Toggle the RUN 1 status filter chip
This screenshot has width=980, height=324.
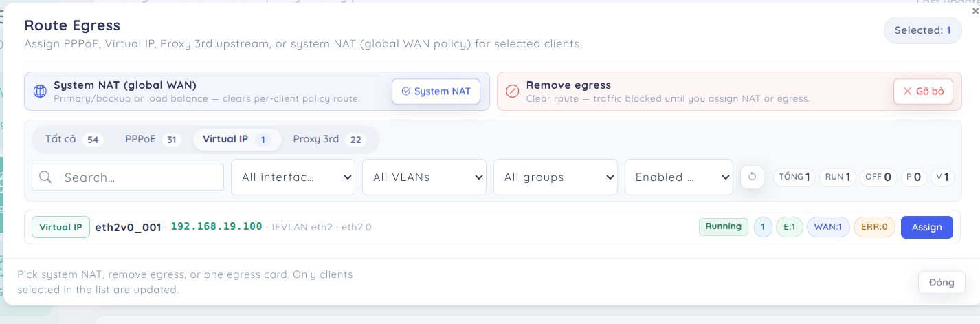[x=838, y=177]
